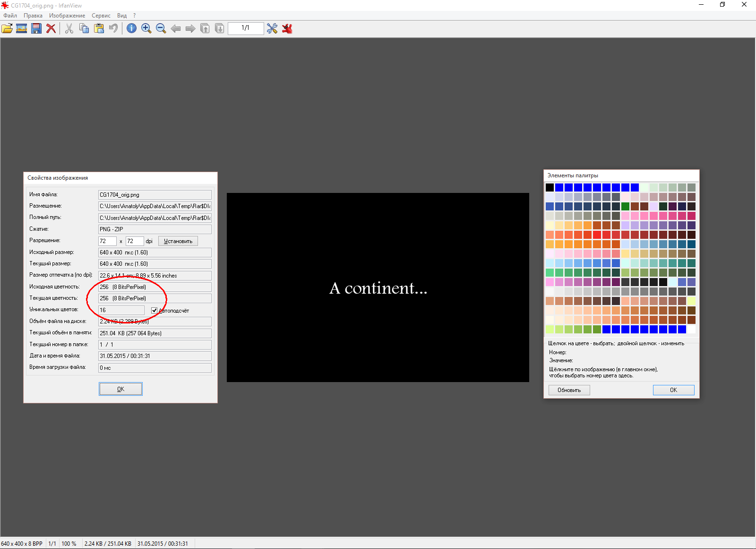
Task: Click the Текущий размер value 640 x 400
Action: point(155,264)
